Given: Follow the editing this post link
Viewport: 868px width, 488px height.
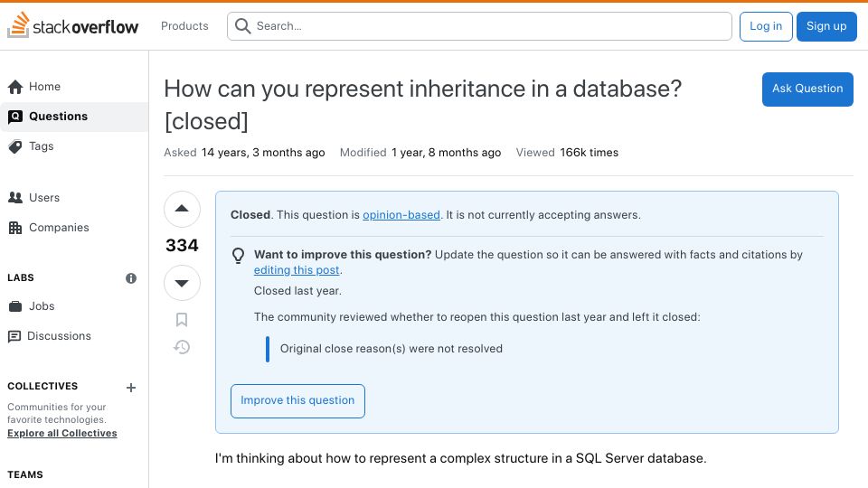Looking at the screenshot, I should [297, 270].
